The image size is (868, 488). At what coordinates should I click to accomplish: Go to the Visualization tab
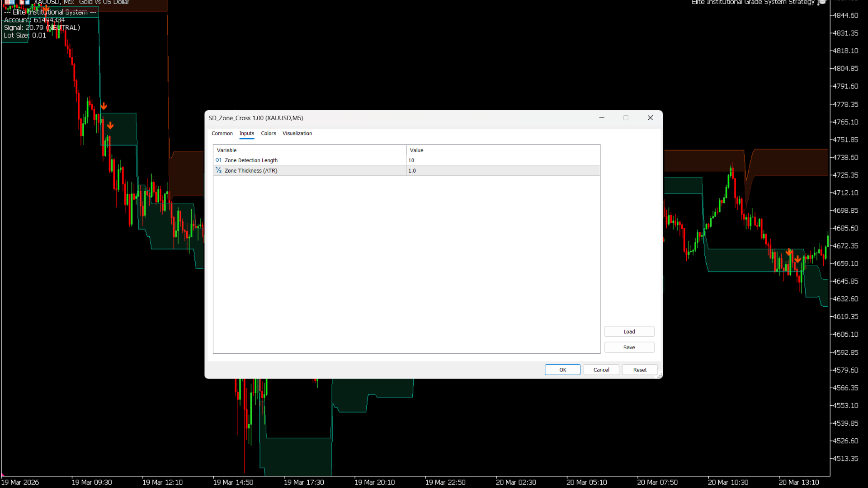tap(297, 133)
